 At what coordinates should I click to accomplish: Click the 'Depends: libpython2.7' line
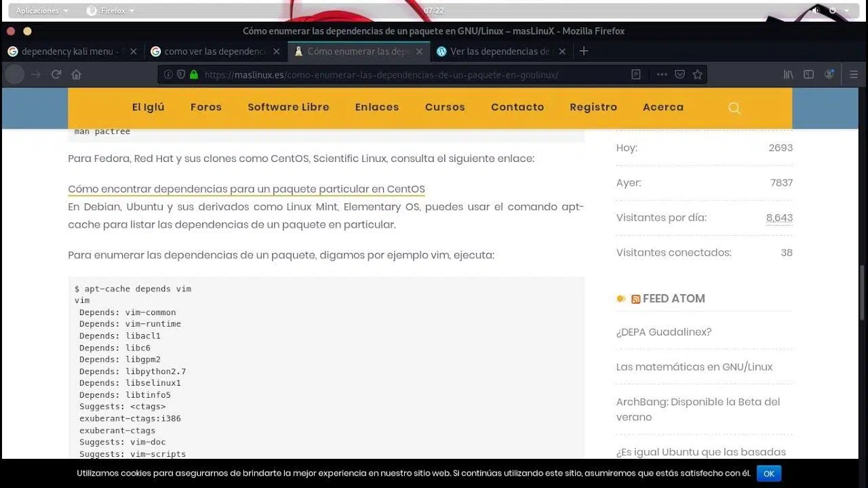[132, 371]
